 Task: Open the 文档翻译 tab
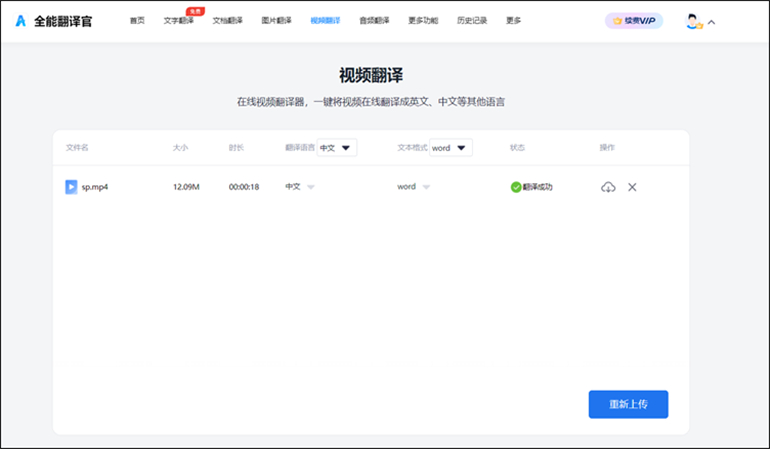pos(228,21)
